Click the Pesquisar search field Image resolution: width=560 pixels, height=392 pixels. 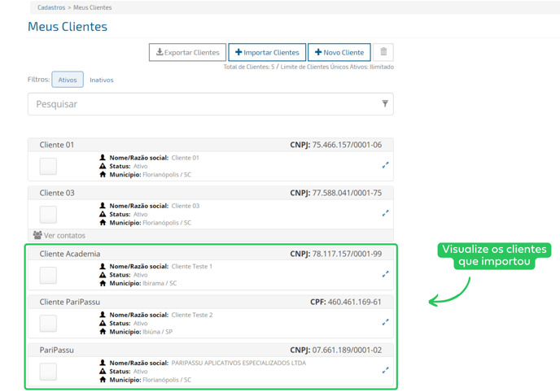(211, 104)
